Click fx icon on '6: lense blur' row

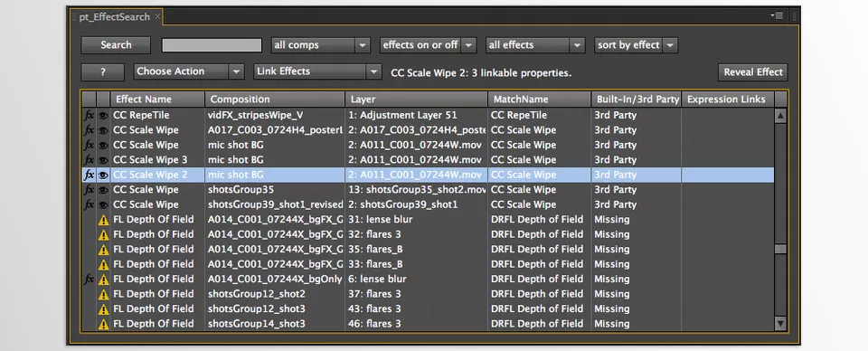[90, 280]
